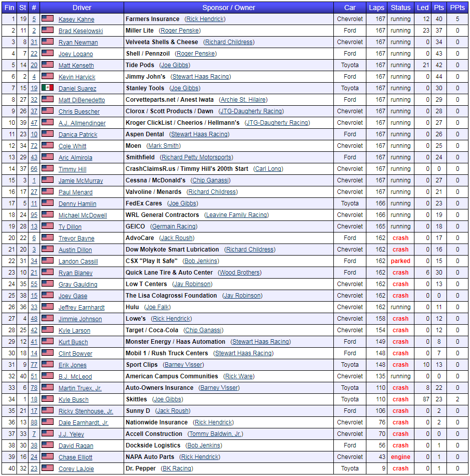Open A.J. Allmendinger driver link
The image size is (470, 476).
click(x=82, y=123)
